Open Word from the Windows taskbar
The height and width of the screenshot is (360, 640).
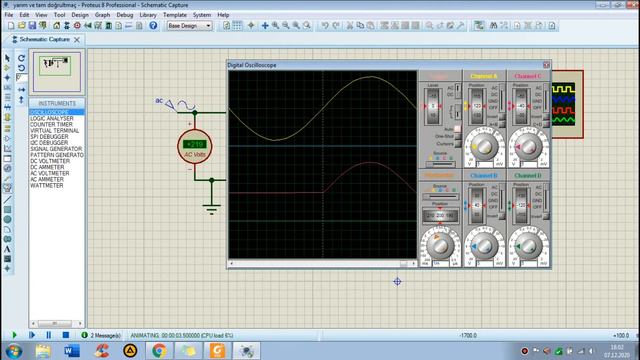click(72, 351)
